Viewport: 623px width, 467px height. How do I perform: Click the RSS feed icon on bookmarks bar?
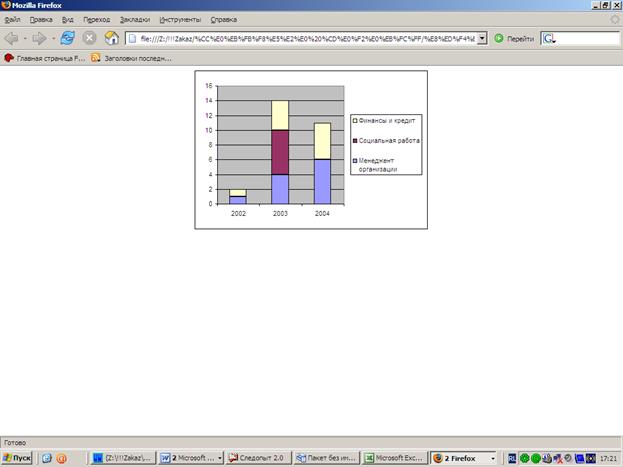[x=95, y=58]
